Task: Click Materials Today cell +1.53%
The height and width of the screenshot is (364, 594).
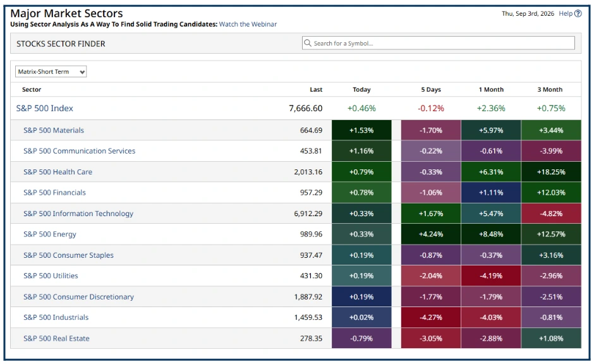Action: pos(361,130)
